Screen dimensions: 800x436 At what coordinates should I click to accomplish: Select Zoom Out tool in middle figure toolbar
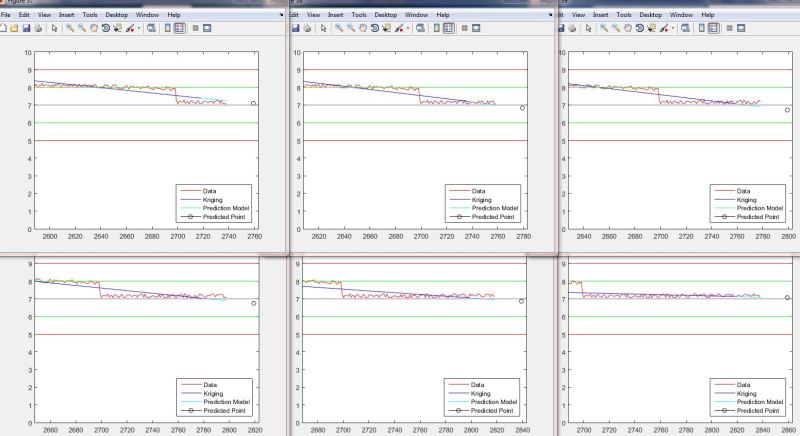point(351,28)
